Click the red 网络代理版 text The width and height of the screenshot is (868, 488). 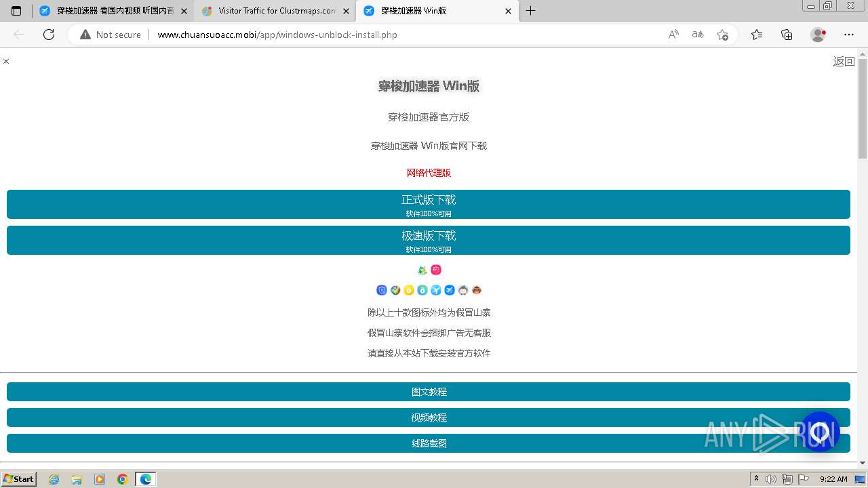coord(429,173)
